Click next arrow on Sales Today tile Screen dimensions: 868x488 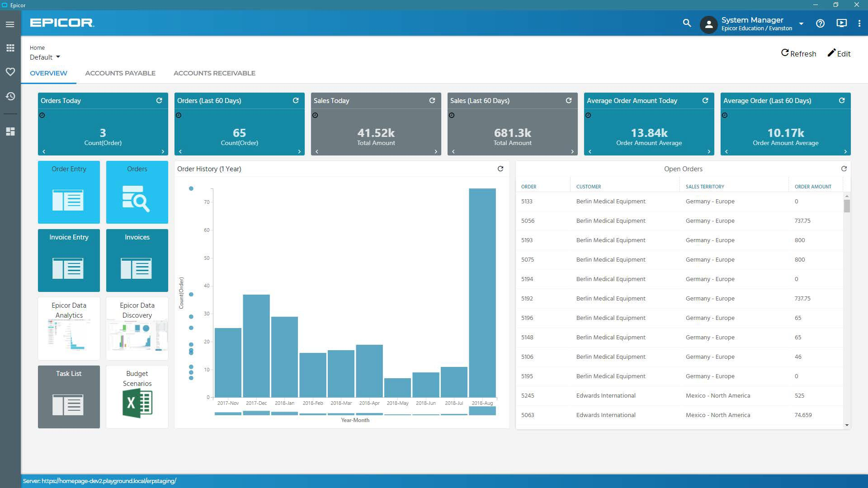coord(436,152)
